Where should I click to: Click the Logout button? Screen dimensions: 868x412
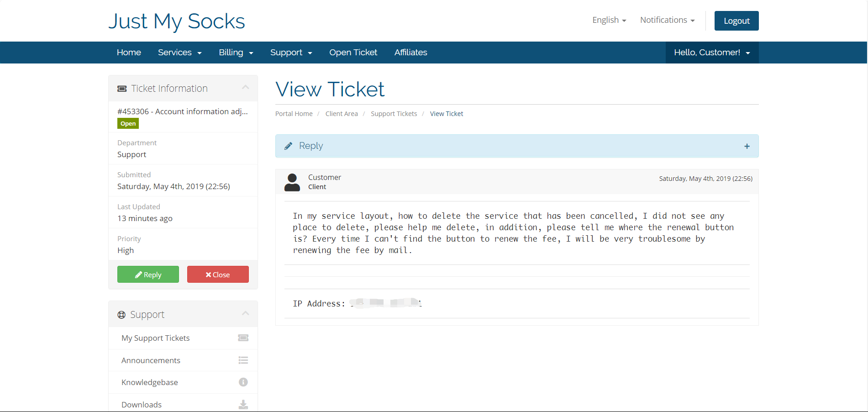[x=736, y=21]
